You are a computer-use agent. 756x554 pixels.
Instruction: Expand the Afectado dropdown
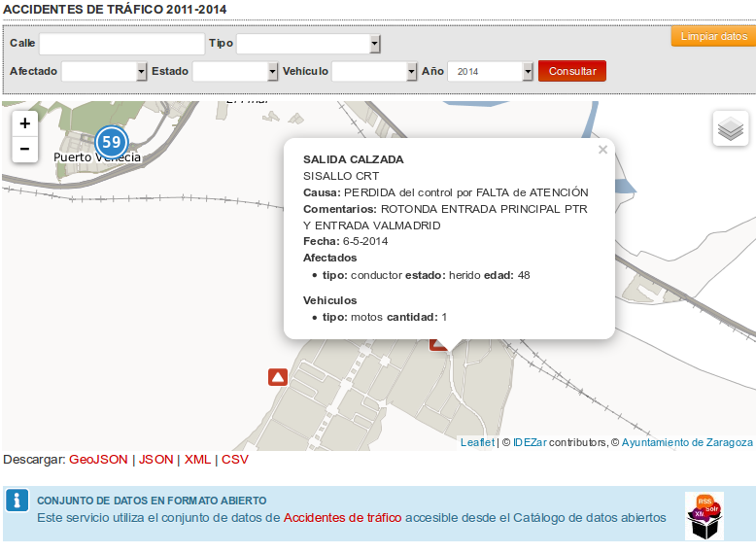tap(104, 72)
